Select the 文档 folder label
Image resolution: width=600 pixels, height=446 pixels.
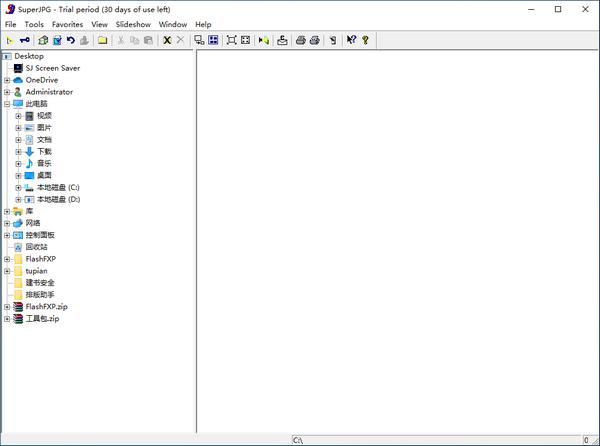(x=44, y=140)
